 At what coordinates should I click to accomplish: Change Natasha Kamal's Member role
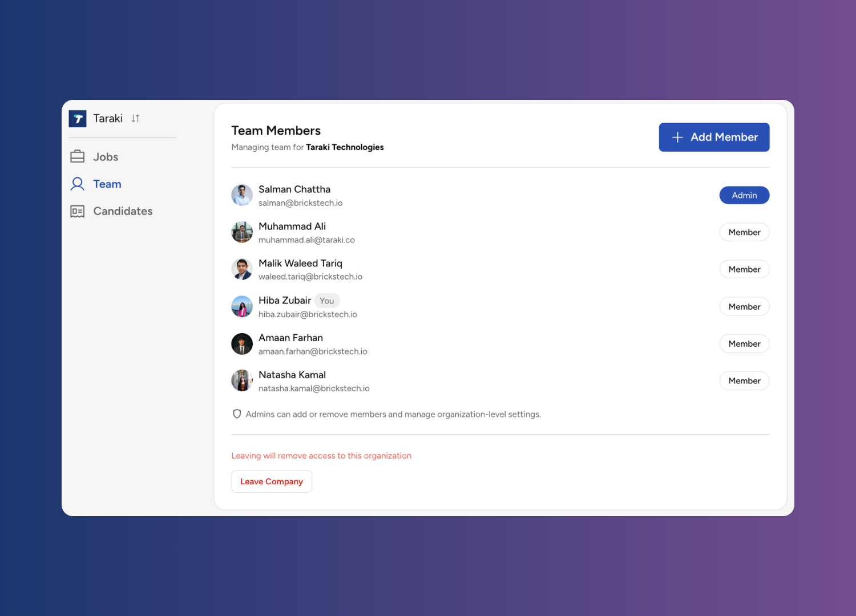(x=744, y=381)
